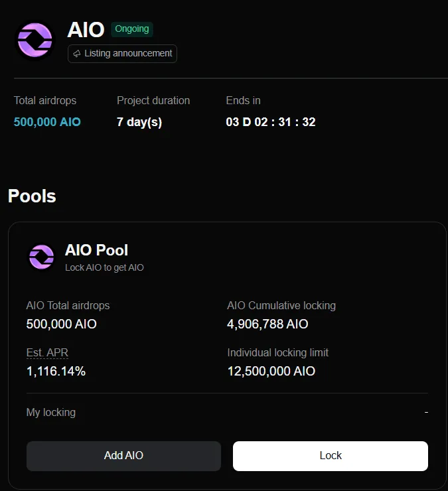This screenshot has height=491, width=448.
Task: Click the 12,500,000 AIO locking limit value
Action: tap(271, 372)
